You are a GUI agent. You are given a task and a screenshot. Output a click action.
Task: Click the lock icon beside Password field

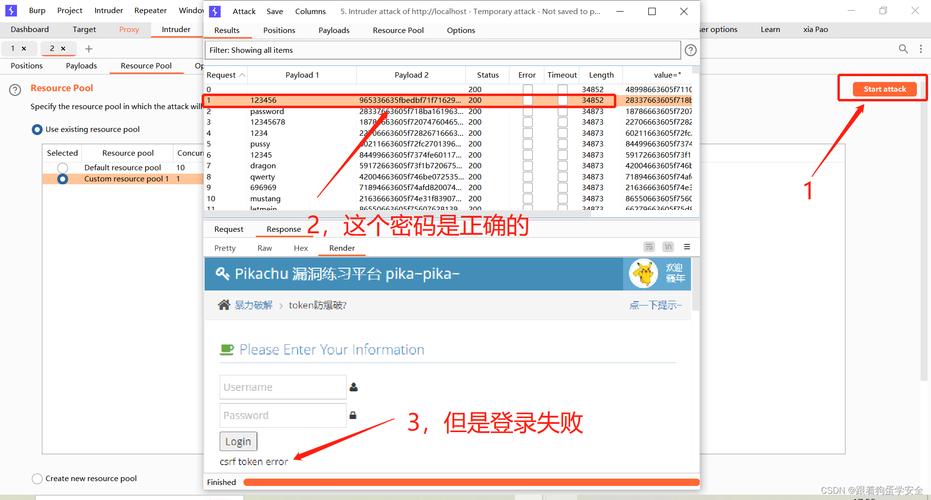[353, 415]
